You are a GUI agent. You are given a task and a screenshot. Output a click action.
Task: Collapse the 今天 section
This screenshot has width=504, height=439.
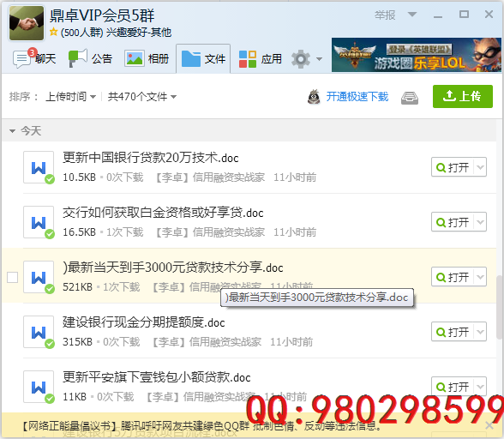(x=12, y=131)
